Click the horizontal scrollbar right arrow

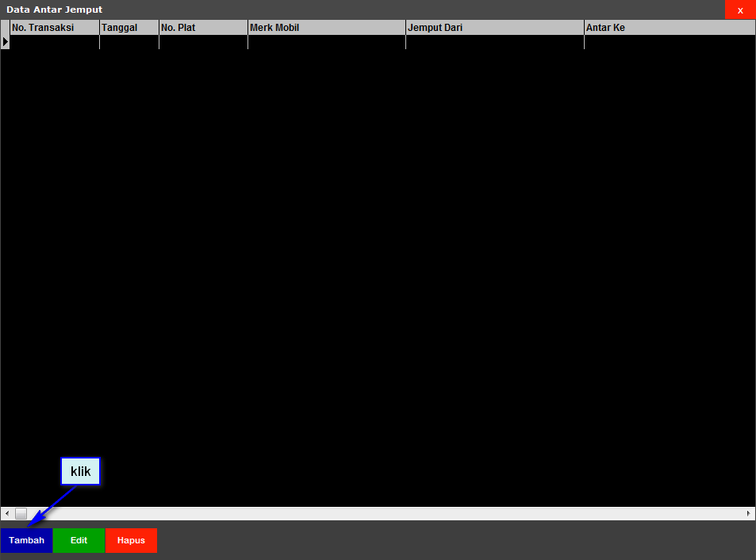748,514
